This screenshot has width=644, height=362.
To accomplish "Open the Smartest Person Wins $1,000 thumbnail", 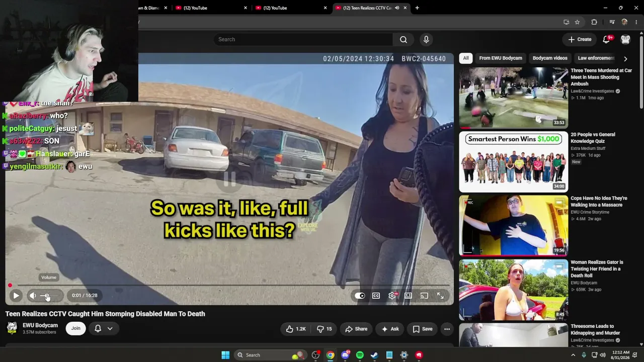I will [x=513, y=161].
